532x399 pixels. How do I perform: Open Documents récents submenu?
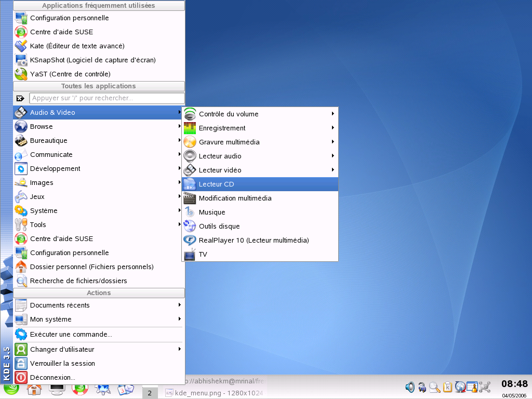99,305
